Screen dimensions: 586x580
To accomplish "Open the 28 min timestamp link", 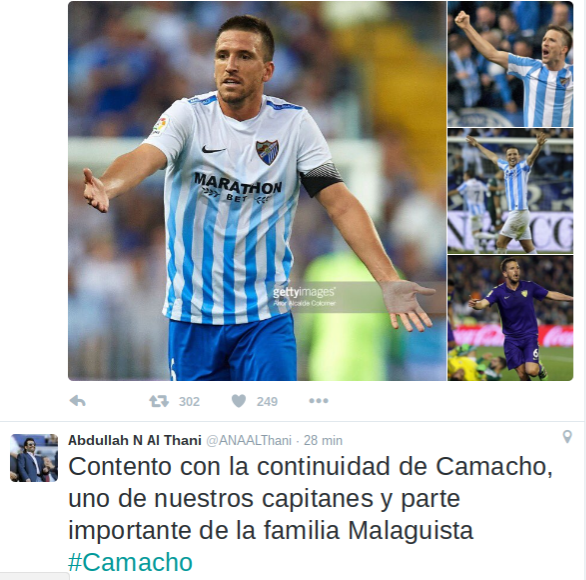I will tap(323, 440).
